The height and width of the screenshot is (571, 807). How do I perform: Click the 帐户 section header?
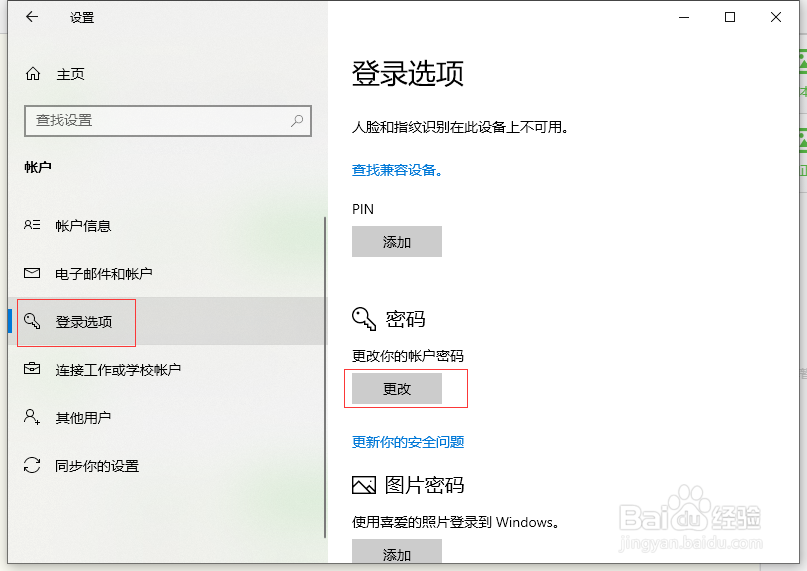pyautogui.click(x=38, y=167)
